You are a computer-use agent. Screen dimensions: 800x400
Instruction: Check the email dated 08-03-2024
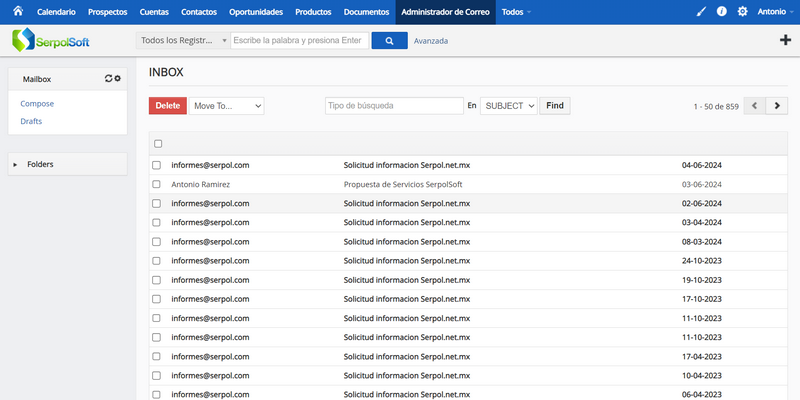[157, 242]
